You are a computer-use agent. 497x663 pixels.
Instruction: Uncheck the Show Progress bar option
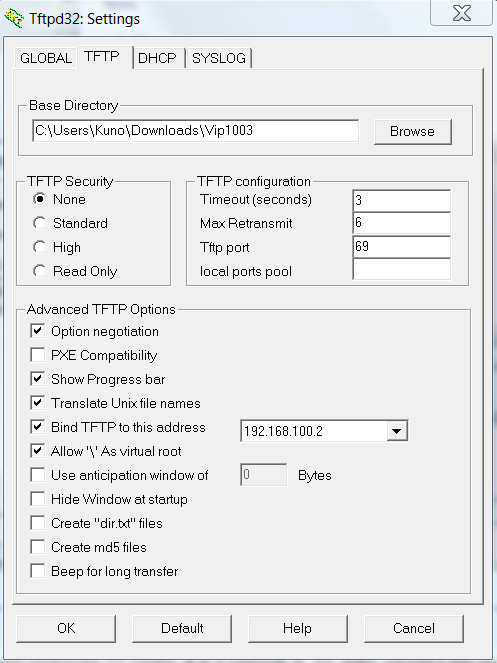point(38,379)
